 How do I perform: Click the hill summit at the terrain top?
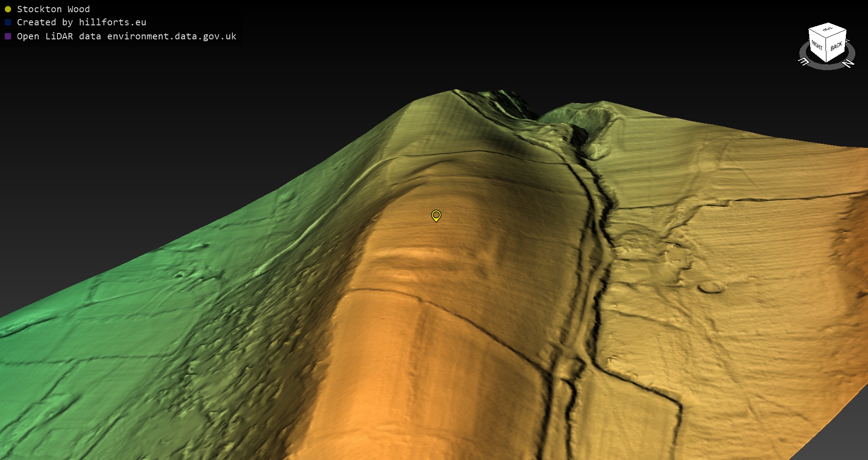pos(454,92)
